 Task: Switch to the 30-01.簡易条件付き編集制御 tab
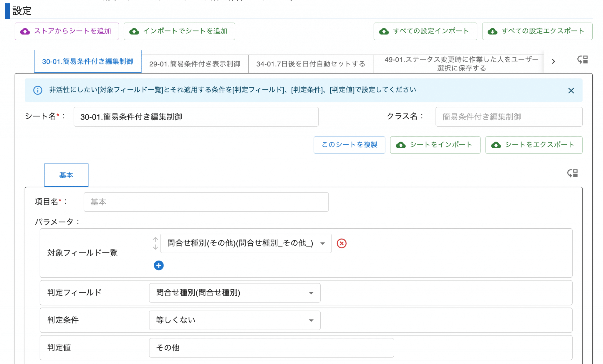pyautogui.click(x=88, y=62)
